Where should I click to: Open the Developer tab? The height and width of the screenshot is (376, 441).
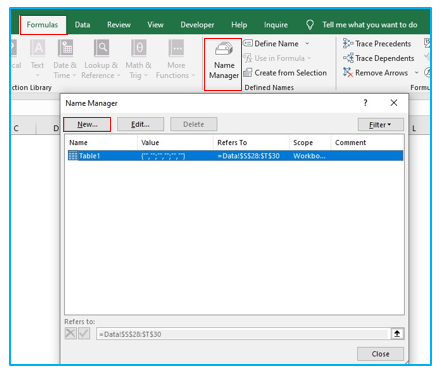pos(197,25)
